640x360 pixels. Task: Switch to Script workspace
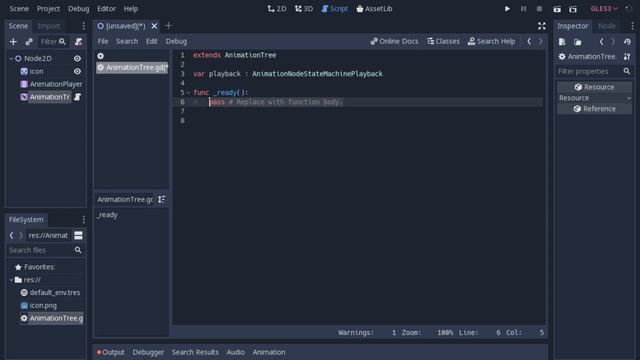click(x=334, y=9)
